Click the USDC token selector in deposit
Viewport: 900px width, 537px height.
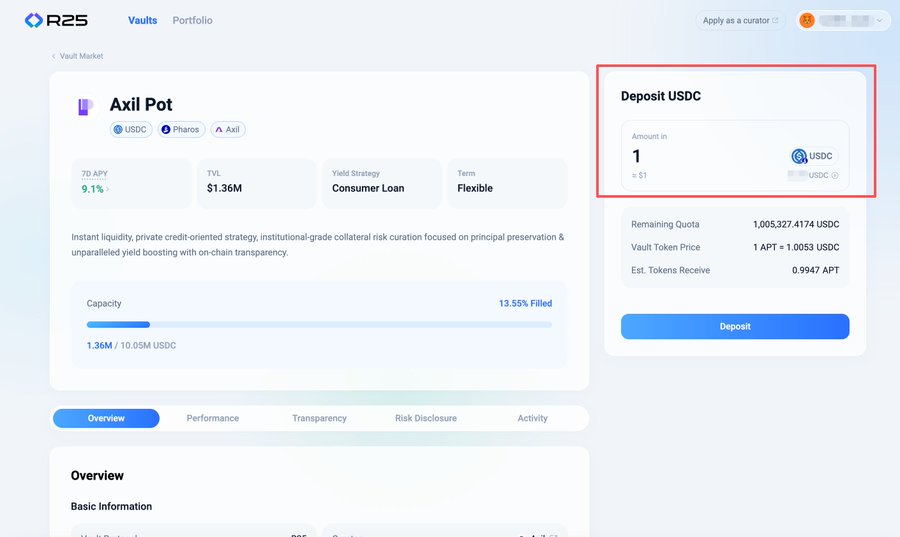pyautogui.click(x=813, y=156)
